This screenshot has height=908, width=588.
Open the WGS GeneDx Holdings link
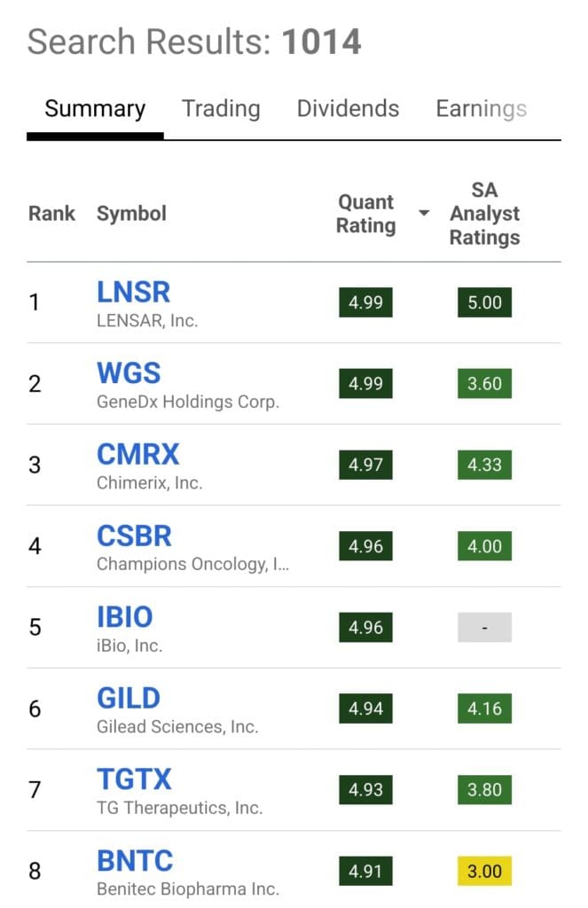(129, 372)
